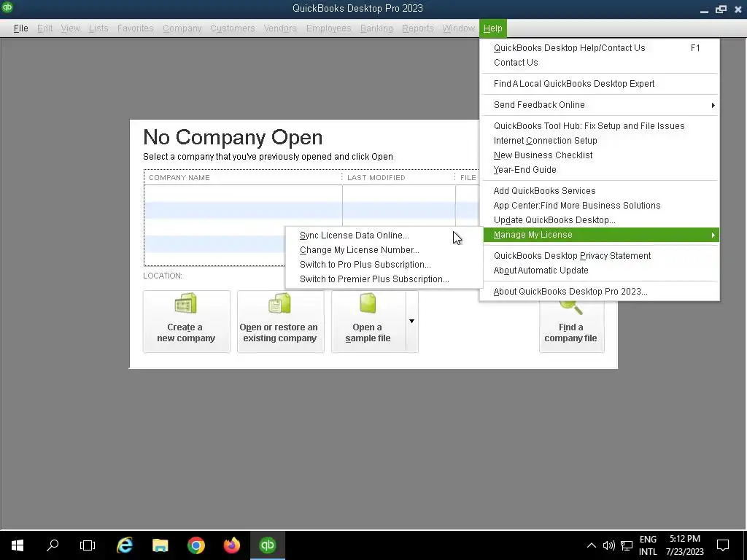Select Change My License Number...
The image size is (747, 560).
(x=384, y=250)
